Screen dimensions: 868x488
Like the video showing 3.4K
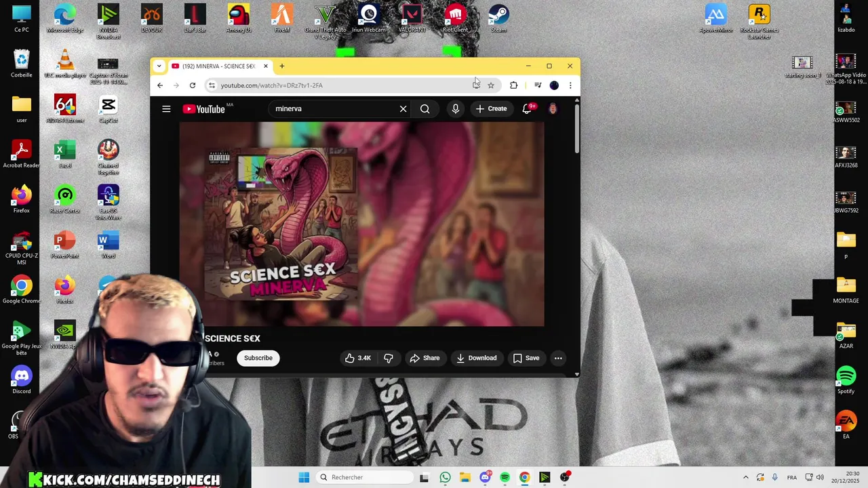(357, 358)
